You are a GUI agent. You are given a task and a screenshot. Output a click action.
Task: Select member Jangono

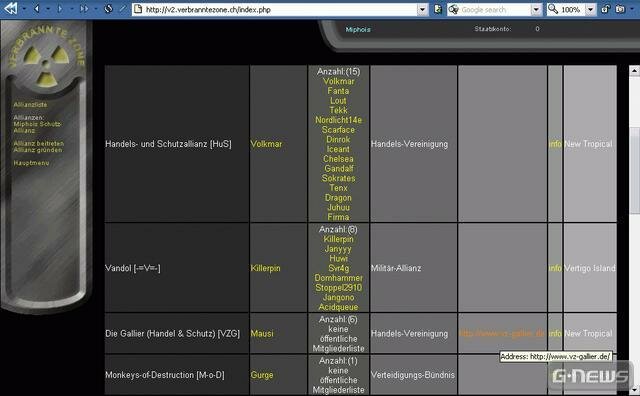338,298
